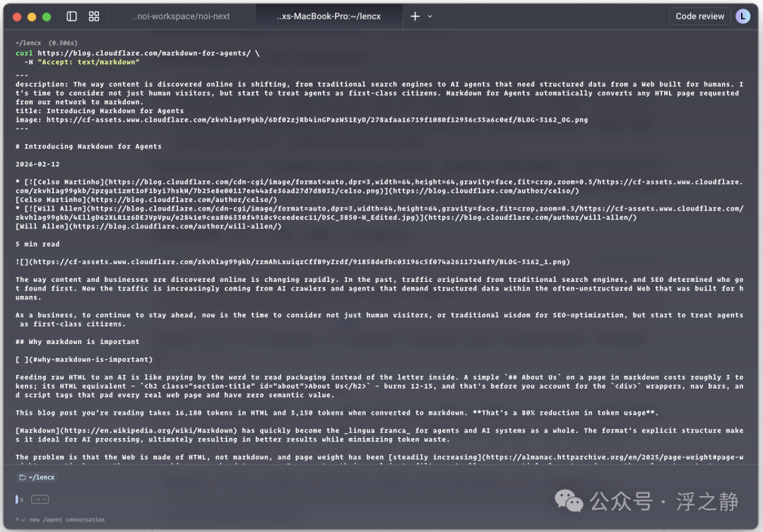This screenshot has height=532, width=763.
Task: Open the arrow dropdown chip beside the input
Action: point(40,500)
